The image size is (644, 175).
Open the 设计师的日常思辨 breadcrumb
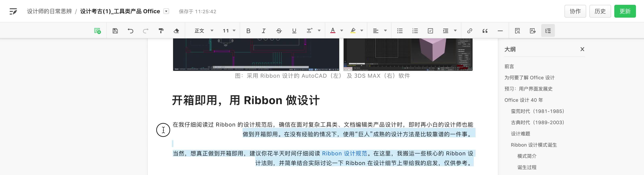49,11
